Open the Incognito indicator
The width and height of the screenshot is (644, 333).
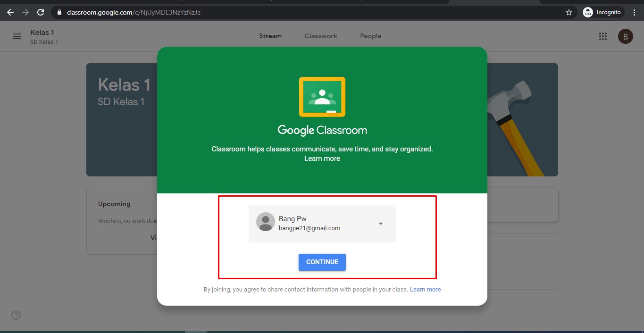603,12
